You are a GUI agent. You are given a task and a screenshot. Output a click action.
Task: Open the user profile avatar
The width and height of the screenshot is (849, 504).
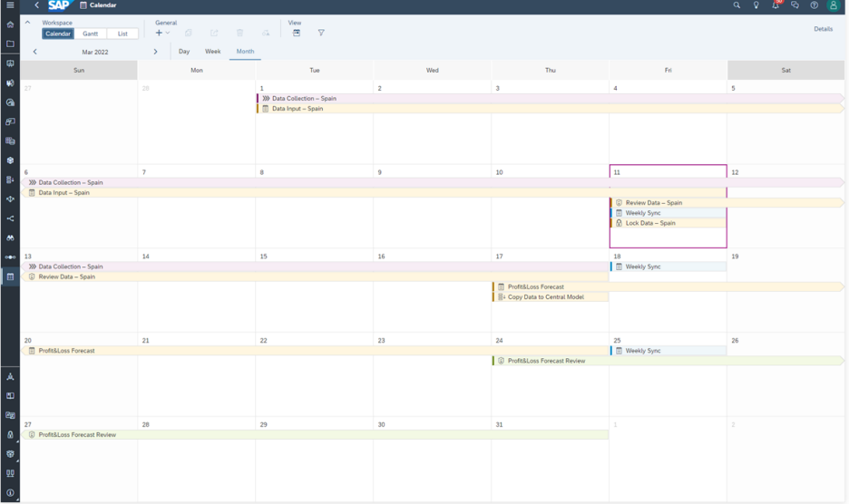834,5
